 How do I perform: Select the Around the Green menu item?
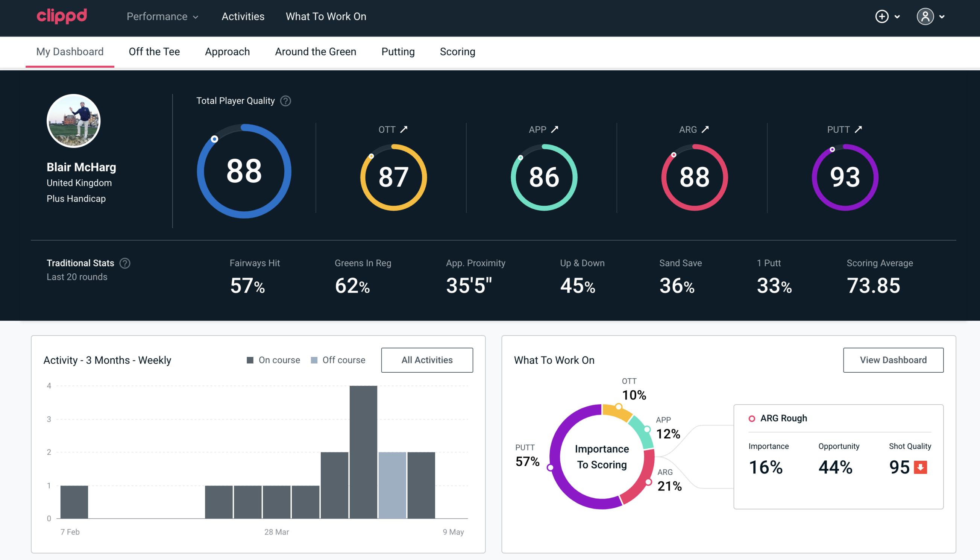tap(315, 51)
